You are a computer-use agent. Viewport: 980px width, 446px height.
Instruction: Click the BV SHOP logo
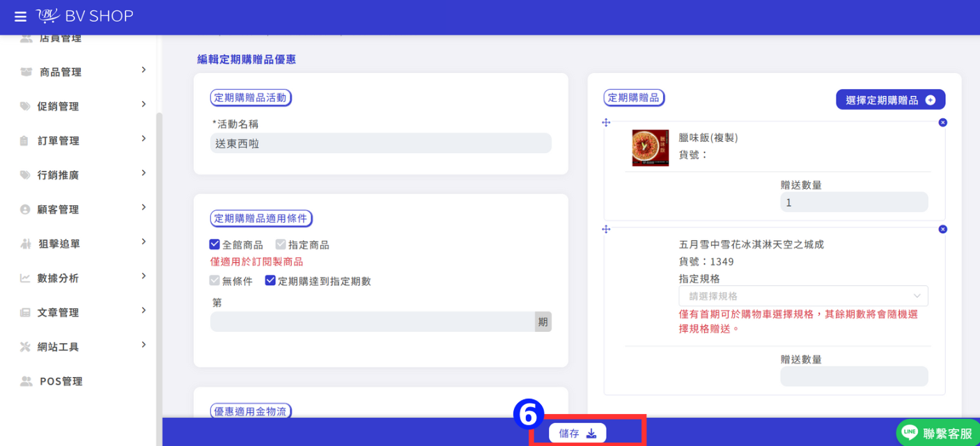pos(84,16)
